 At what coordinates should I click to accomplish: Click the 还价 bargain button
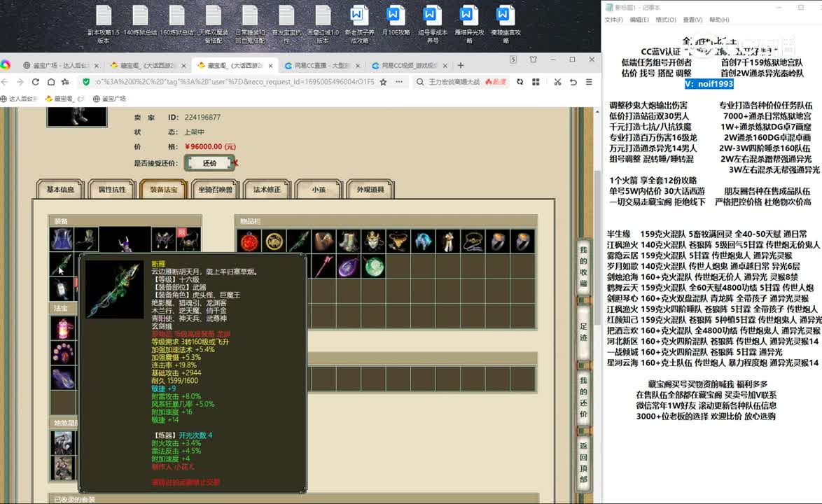[x=209, y=163]
